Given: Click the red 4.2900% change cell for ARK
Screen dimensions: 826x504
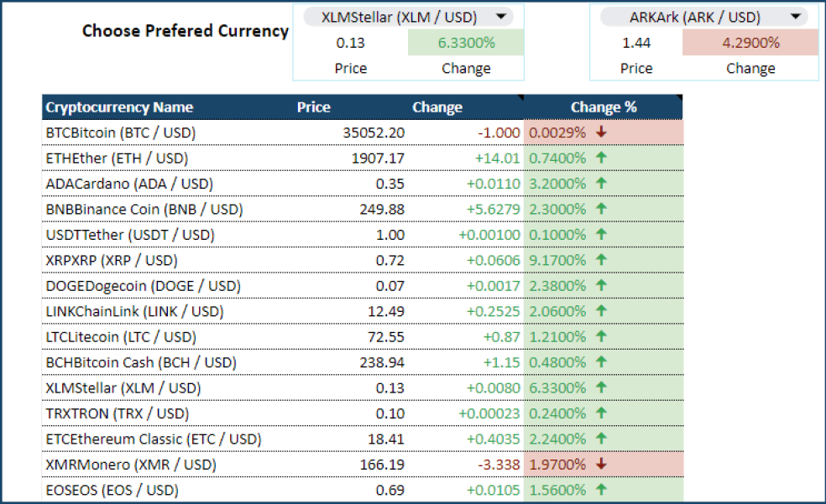Looking at the screenshot, I should 751,42.
